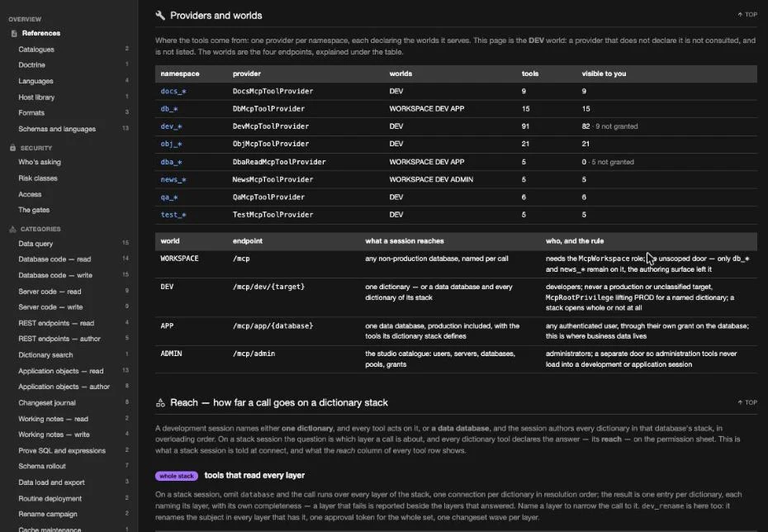The image size is (768, 532).
Task: Open the test_* namespace link
Action: point(173,215)
